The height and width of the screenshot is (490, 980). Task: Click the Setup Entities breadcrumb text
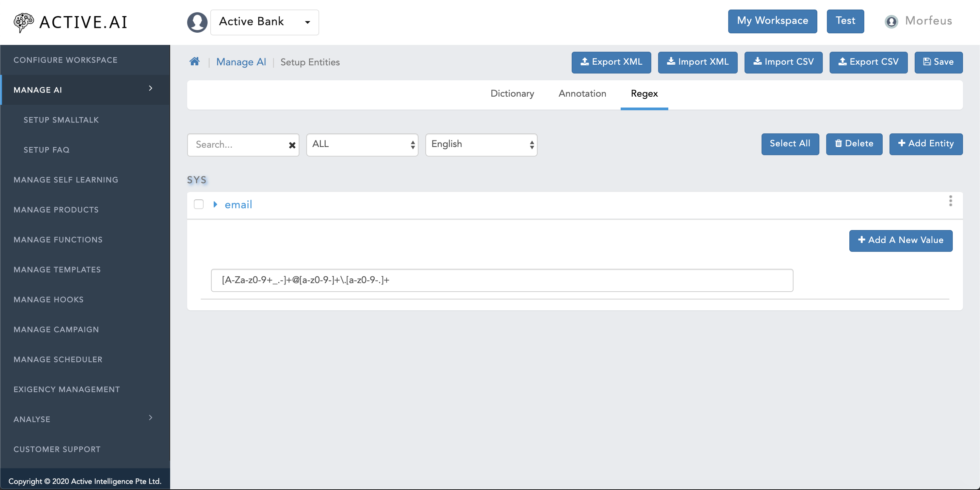point(310,62)
